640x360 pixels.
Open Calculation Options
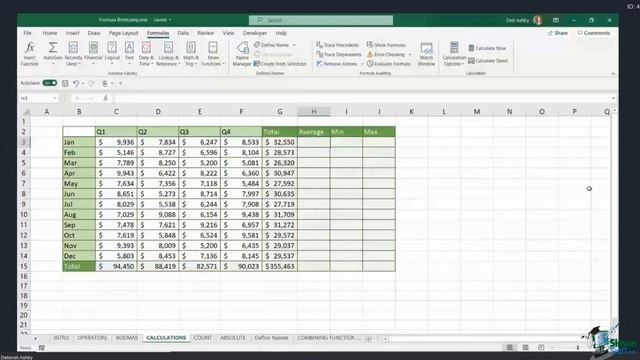coord(454,53)
